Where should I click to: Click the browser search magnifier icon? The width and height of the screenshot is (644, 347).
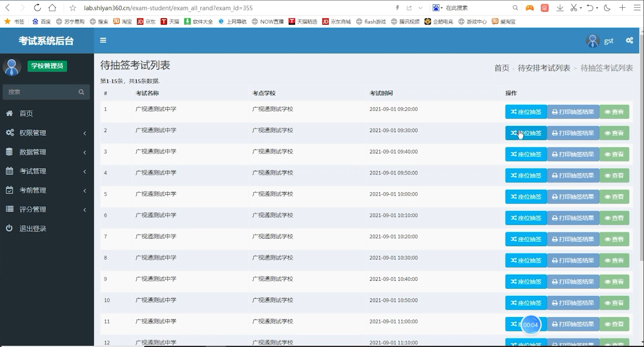[515, 8]
